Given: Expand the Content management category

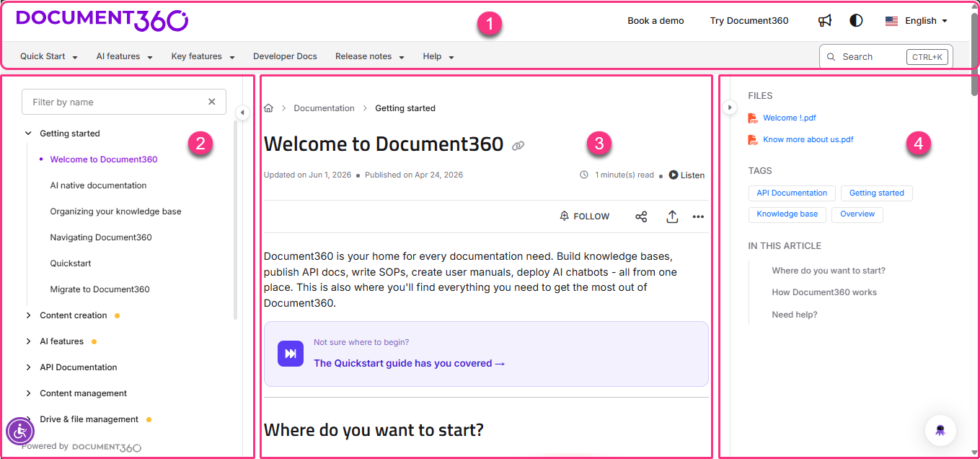Looking at the screenshot, I should (x=28, y=393).
